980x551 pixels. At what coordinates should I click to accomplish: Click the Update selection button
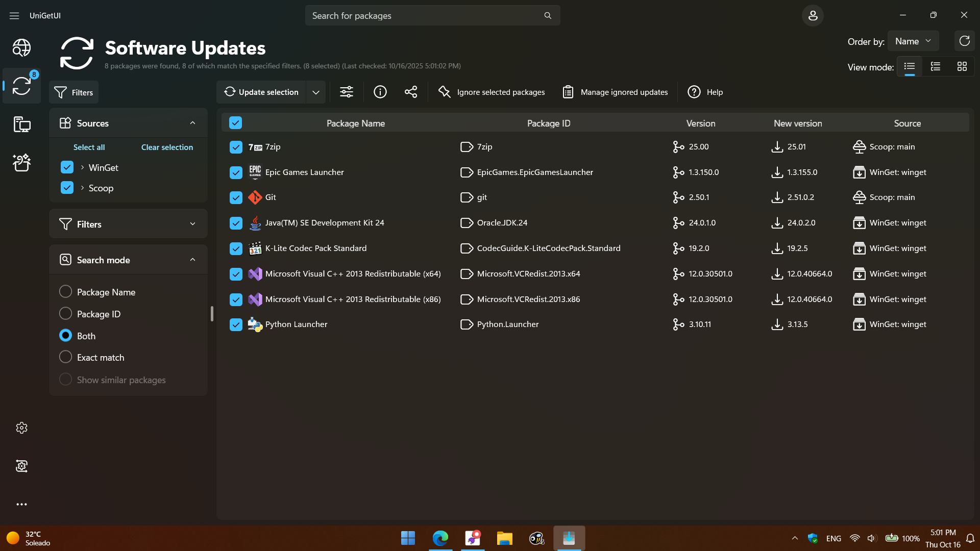261,92
